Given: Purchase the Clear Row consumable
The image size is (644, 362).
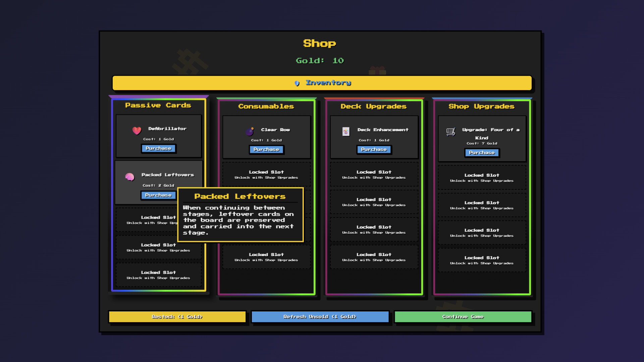Looking at the screenshot, I should [x=266, y=149].
